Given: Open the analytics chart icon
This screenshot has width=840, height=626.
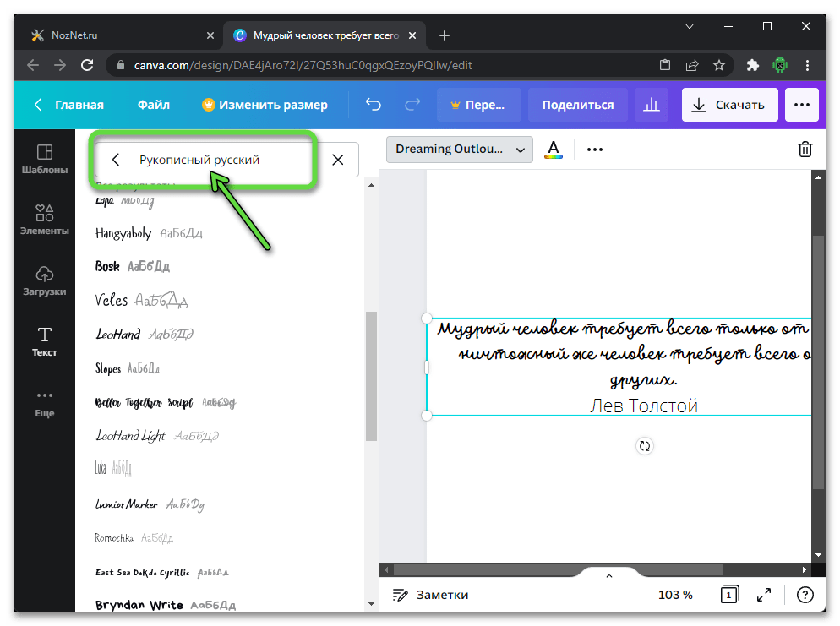Looking at the screenshot, I should 651,105.
